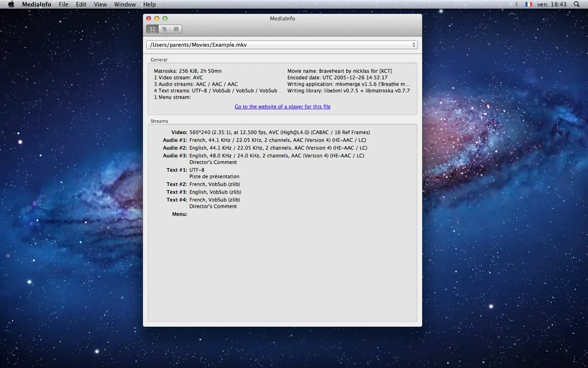Open Spotlight search from the menu bar
Image resolution: width=588 pixels, height=368 pixels.
coord(577,4)
